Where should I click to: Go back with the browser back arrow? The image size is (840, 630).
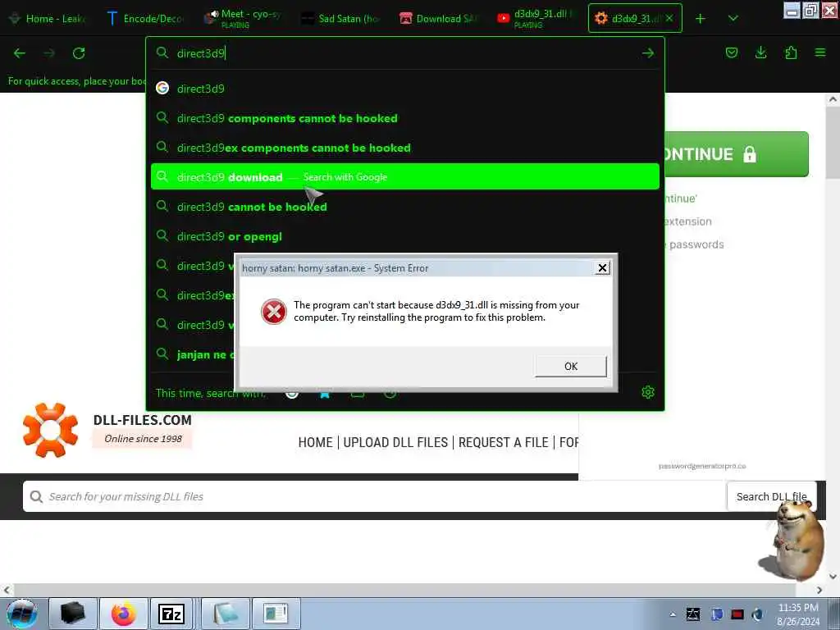tap(20, 53)
